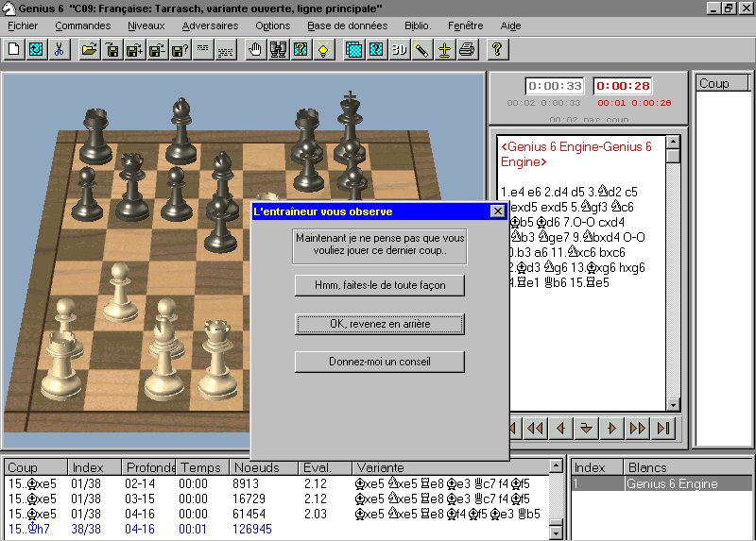756x541 pixels.
Task: Click the floppy icon with question mark
Action: (x=180, y=50)
